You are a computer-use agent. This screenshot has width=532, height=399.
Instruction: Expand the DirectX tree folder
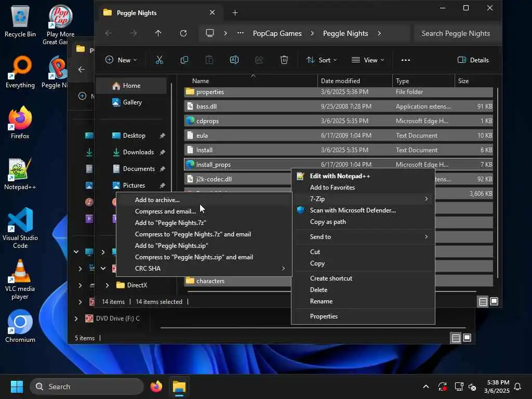(107, 285)
